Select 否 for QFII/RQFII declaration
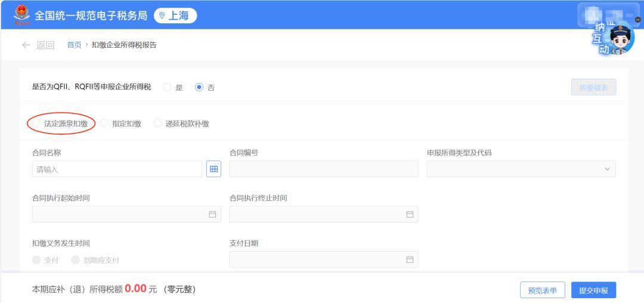 [x=200, y=87]
